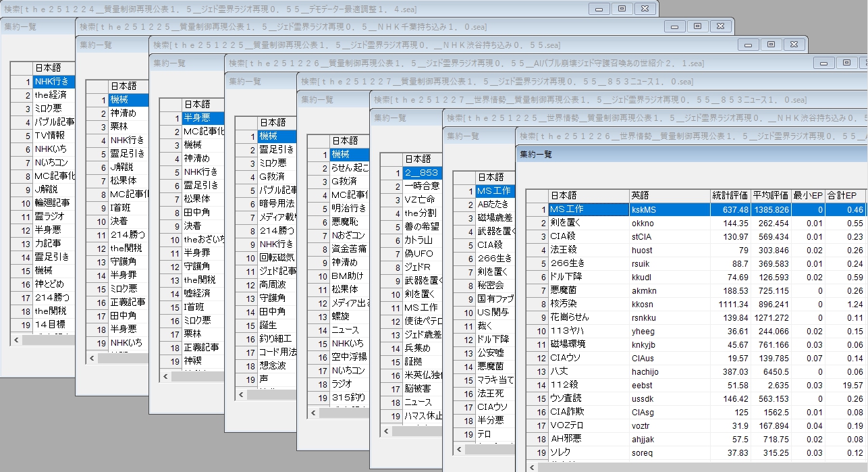Screen dimensions: 868x472
Task: Restore the AIバブル崩壊 search window
Action: [846, 63]
